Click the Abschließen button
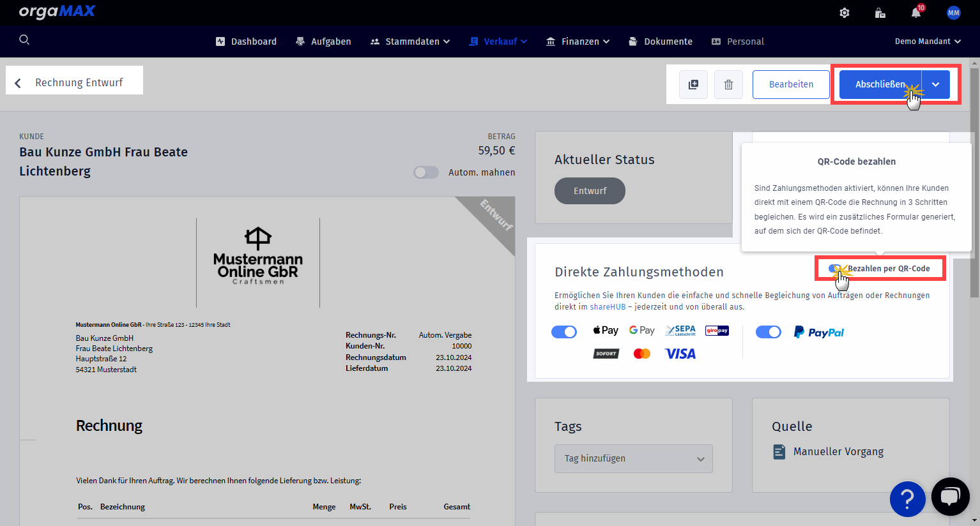The image size is (980, 526). [880, 84]
